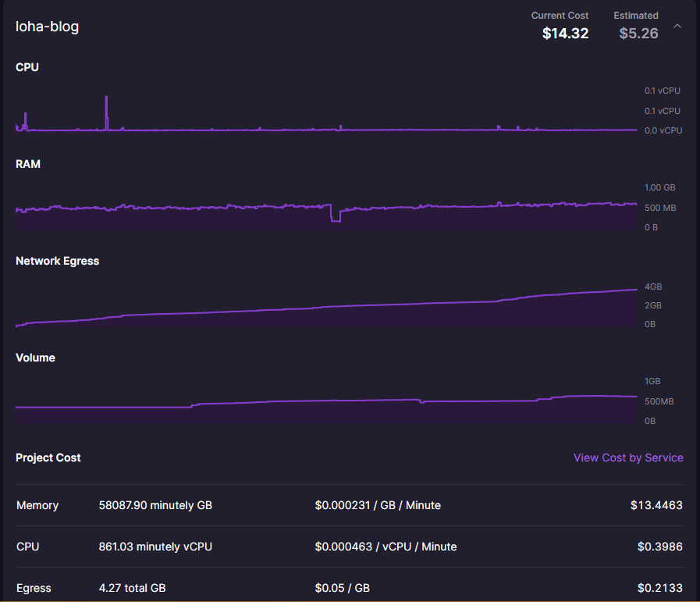The width and height of the screenshot is (700, 602).
Task: Click the Network Egress chart heading
Action: [57, 261]
